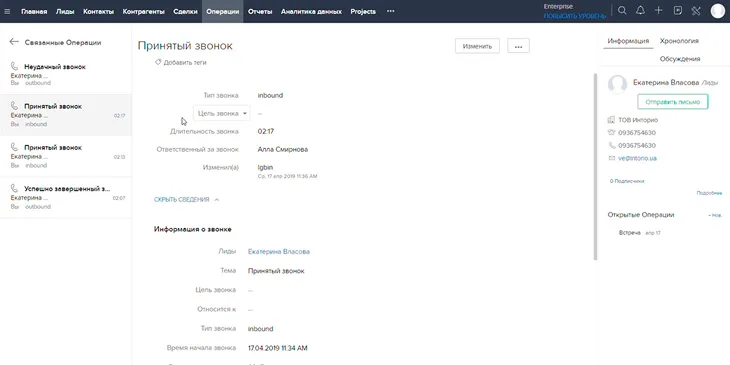Click ПОВЫСИТЬ УРОВЕНЬ link

click(x=575, y=16)
